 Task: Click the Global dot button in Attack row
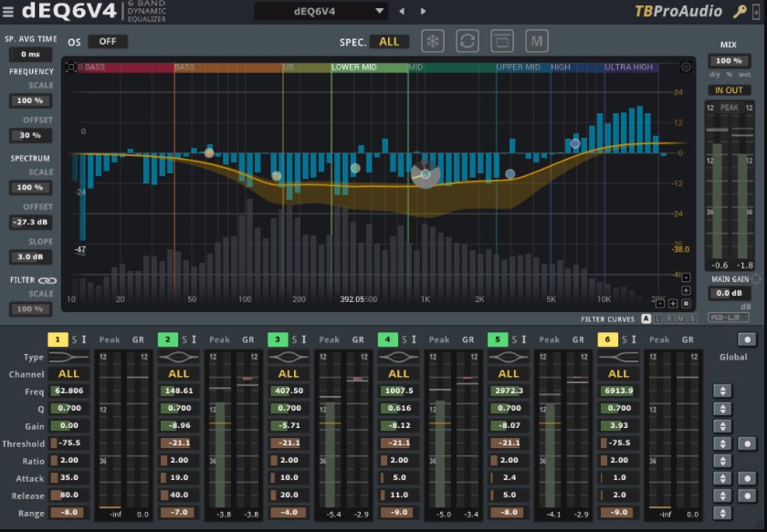click(747, 478)
